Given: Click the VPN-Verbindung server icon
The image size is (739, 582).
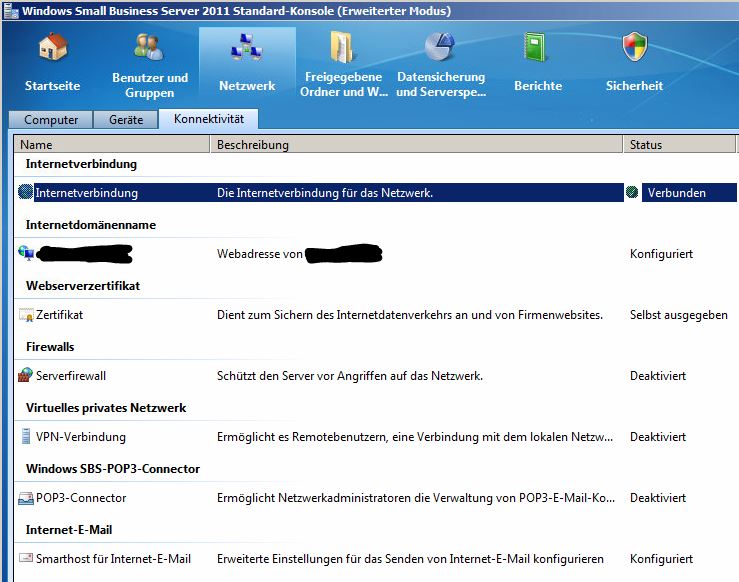Looking at the screenshot, I should click(x=26, y=436).
